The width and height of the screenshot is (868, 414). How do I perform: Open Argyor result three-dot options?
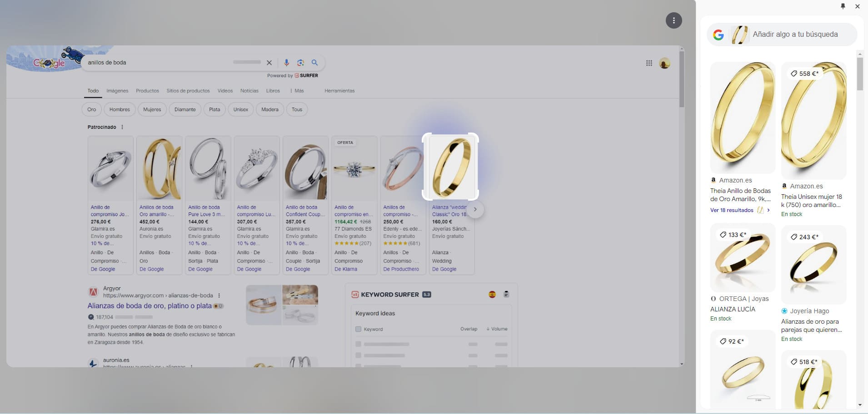[219, 296]
